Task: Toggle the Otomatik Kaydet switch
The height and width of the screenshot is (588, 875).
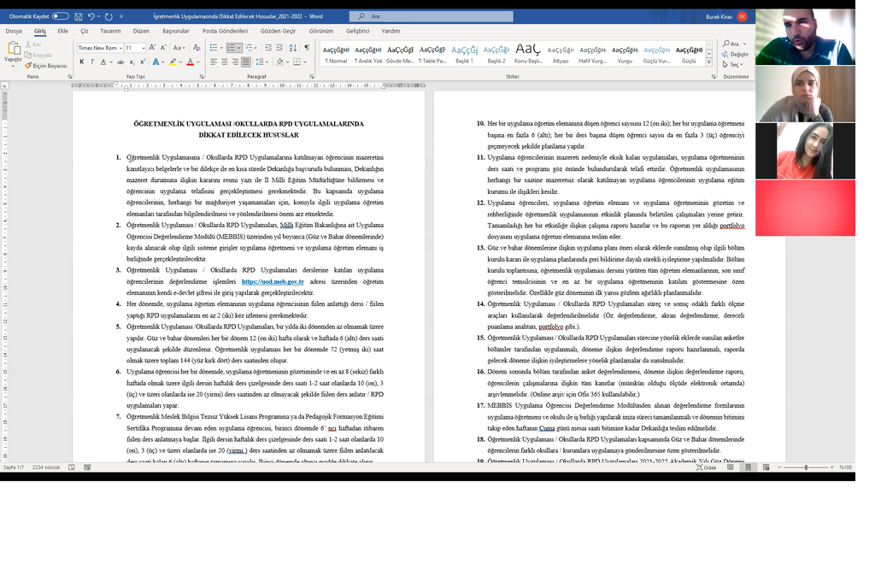Action: point(61,16)
